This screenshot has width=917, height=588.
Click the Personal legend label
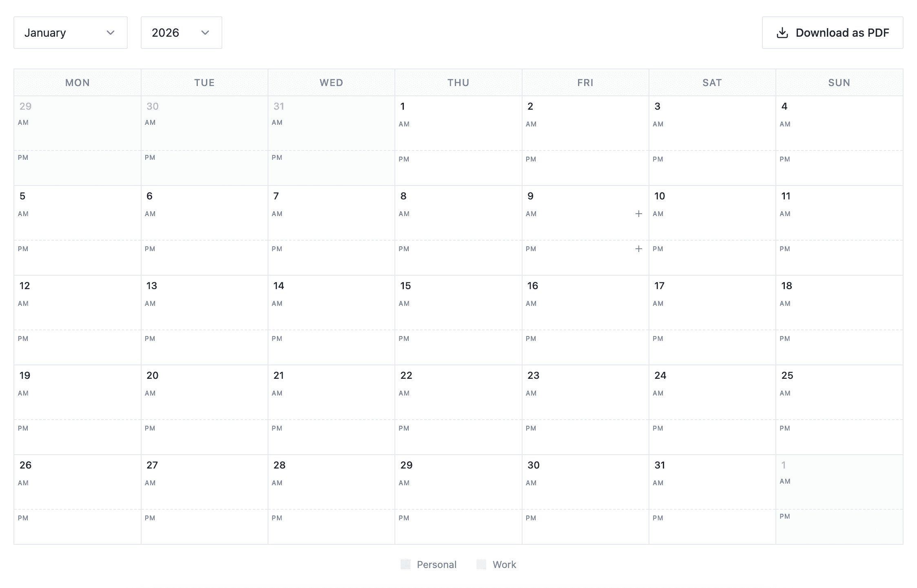436,564
